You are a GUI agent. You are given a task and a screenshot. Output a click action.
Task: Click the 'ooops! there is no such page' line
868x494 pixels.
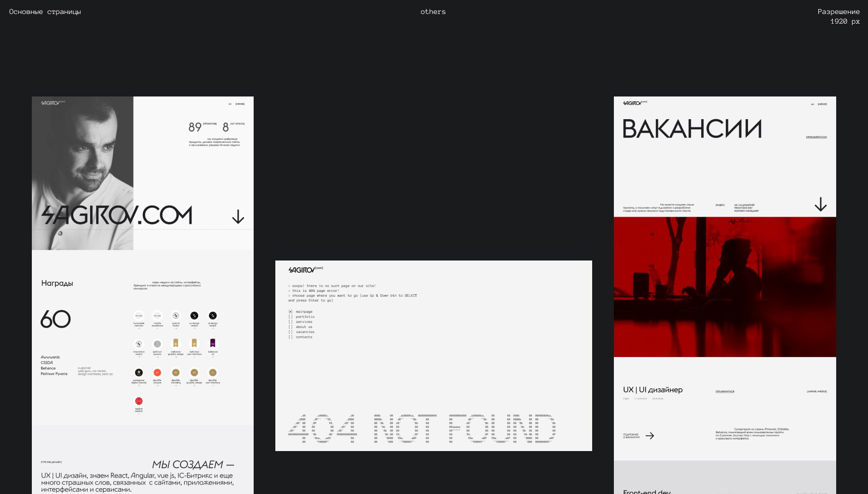click(332, 286)
